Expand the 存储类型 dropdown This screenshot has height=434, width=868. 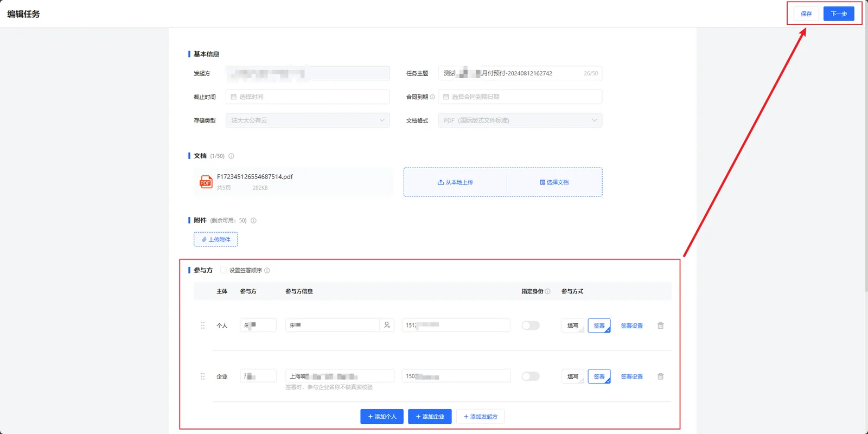click(x=308, y=120)
